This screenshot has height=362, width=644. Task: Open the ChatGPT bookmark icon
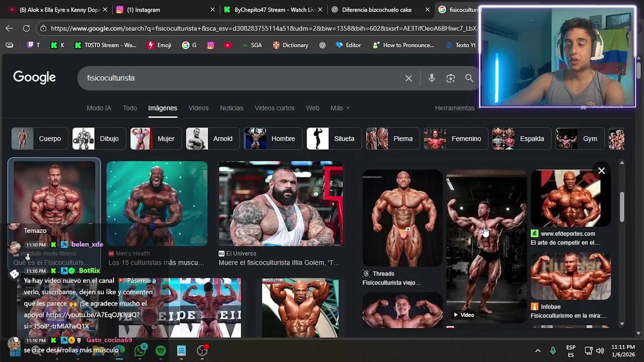pyautogui.click(x=323, y=45)
